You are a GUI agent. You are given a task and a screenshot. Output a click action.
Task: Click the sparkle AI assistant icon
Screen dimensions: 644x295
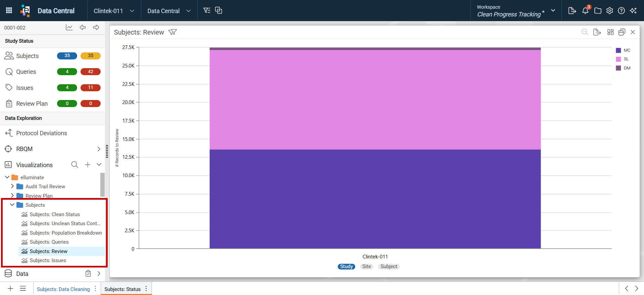(x=633, y=11)
